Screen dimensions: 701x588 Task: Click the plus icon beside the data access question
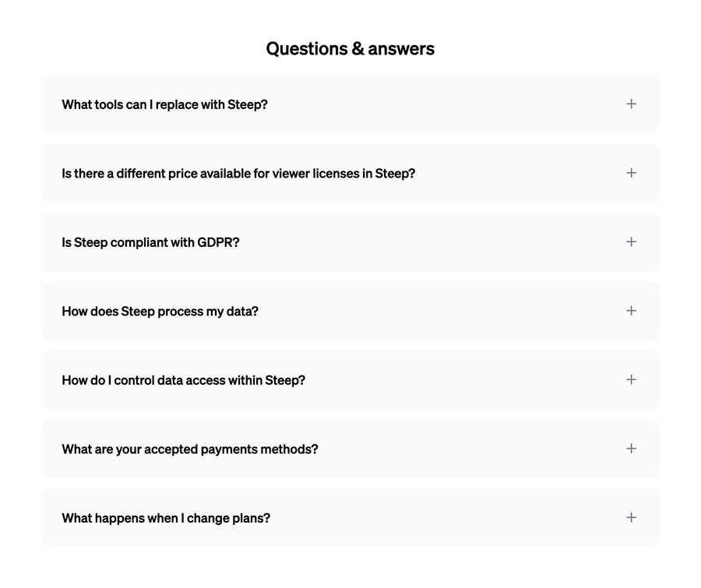(x=631, y=379)
